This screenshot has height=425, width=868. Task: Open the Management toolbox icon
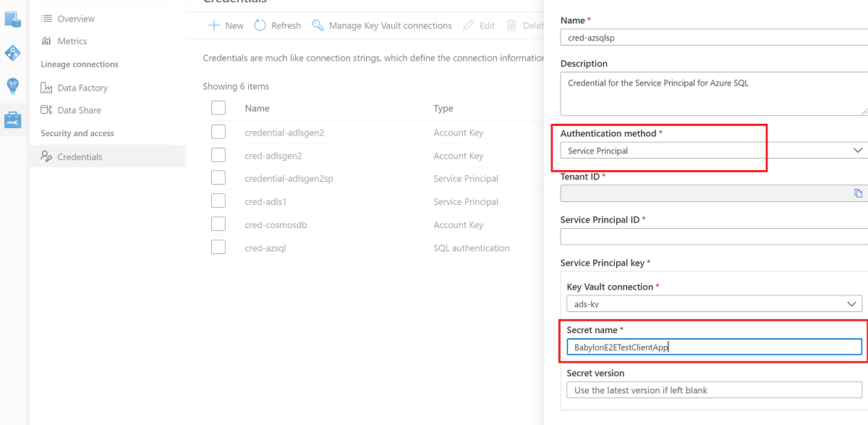click(12, 119)
